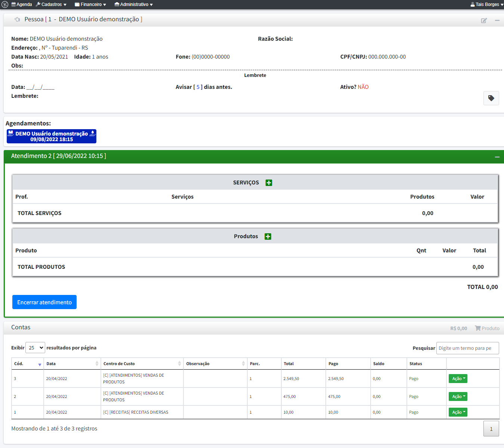Screen dimensions: 504x448
Task: Click the edit pencil icon for Pessoa
Action: [484, 21]
